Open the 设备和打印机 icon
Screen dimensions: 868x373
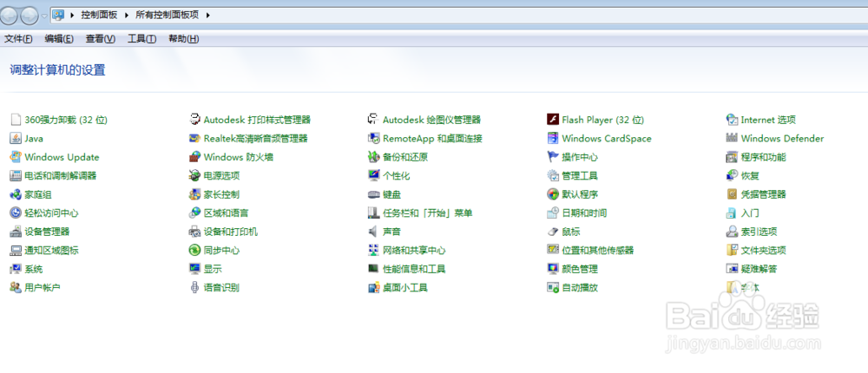click(x=194, y=232)
